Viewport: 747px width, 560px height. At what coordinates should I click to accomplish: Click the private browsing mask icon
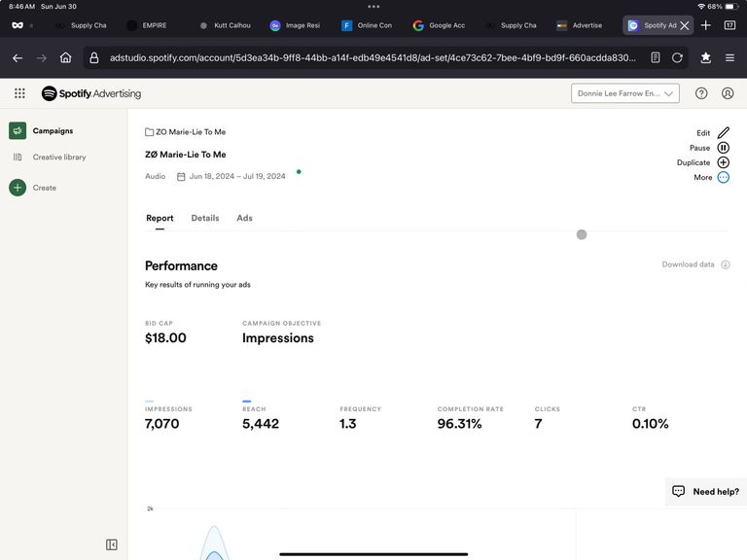click(x=18, y=25)
